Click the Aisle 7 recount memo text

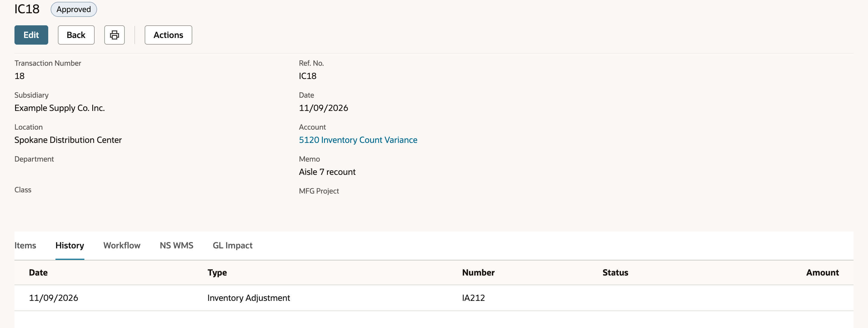(327, 172)
